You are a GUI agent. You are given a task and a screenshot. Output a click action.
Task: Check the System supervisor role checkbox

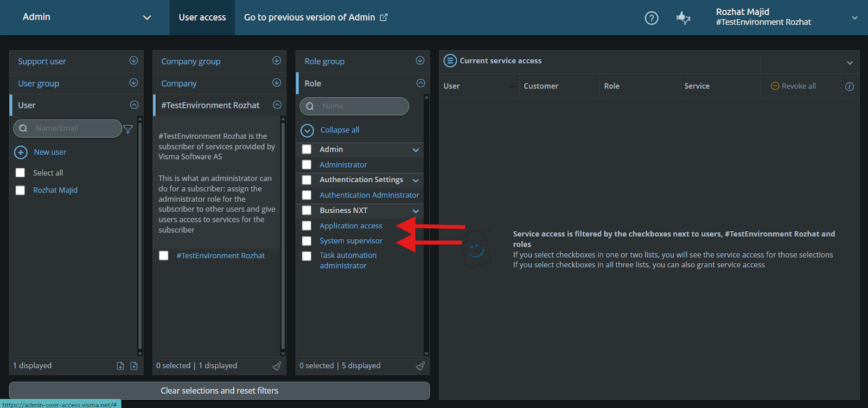pyautogui.click(x=307, y=241)
